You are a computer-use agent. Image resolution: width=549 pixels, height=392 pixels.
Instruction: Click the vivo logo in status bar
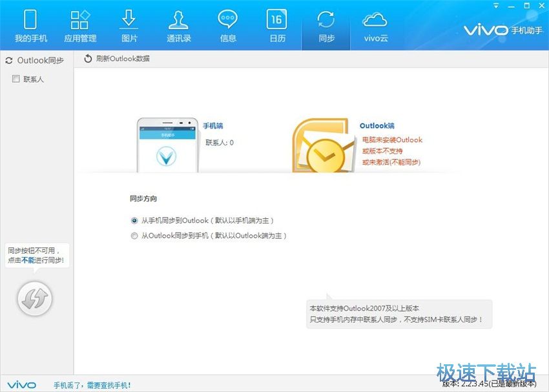(x=21, y=385)
